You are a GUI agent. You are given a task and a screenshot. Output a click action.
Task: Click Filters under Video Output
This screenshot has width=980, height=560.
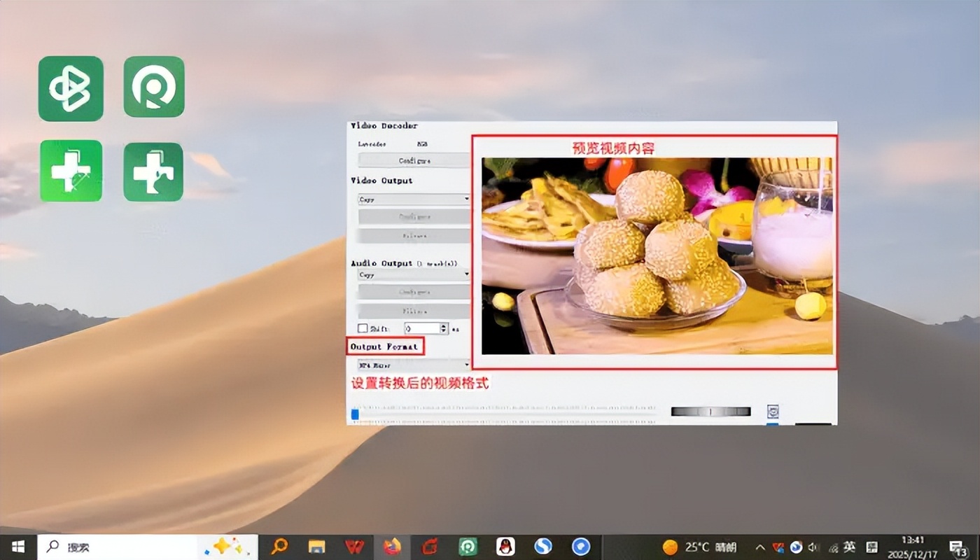[414, 236]
